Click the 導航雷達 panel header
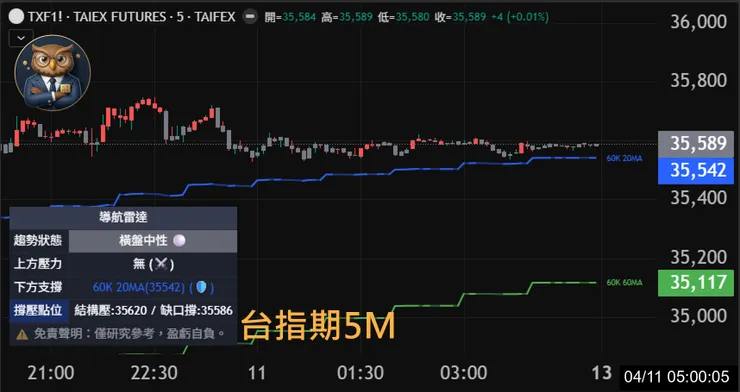The image size is (740, 392). coord(123,217)
